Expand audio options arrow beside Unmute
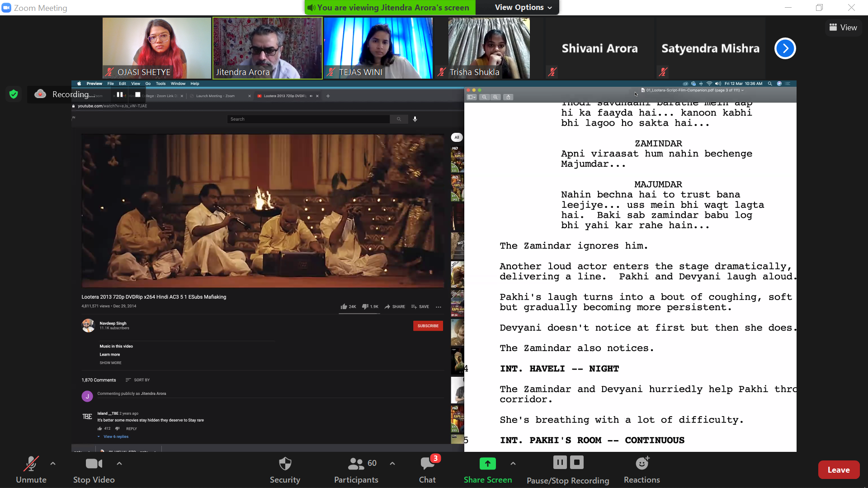The image size is (868, 488). coord(53,464)
